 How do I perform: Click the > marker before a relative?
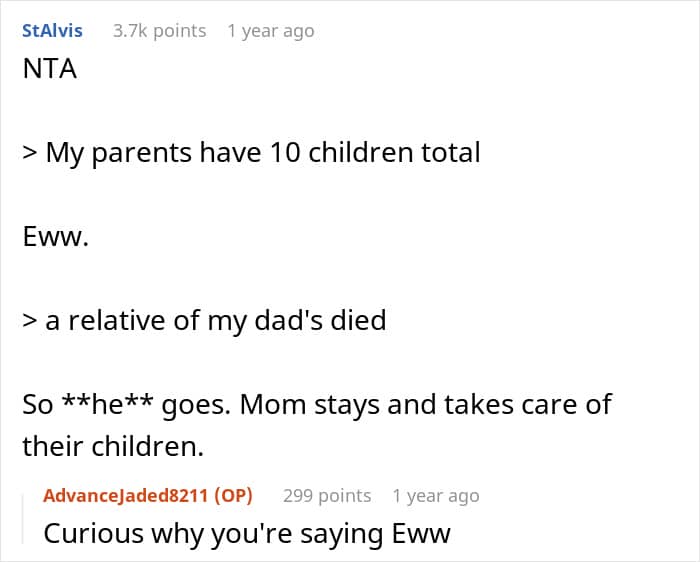[x=29, y=321]
